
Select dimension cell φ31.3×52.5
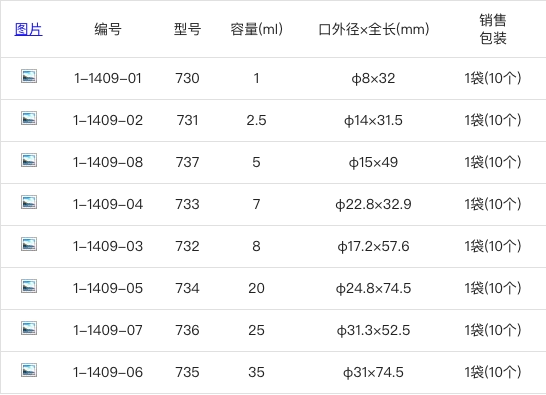pyautogui.click(x=373, y=330)
